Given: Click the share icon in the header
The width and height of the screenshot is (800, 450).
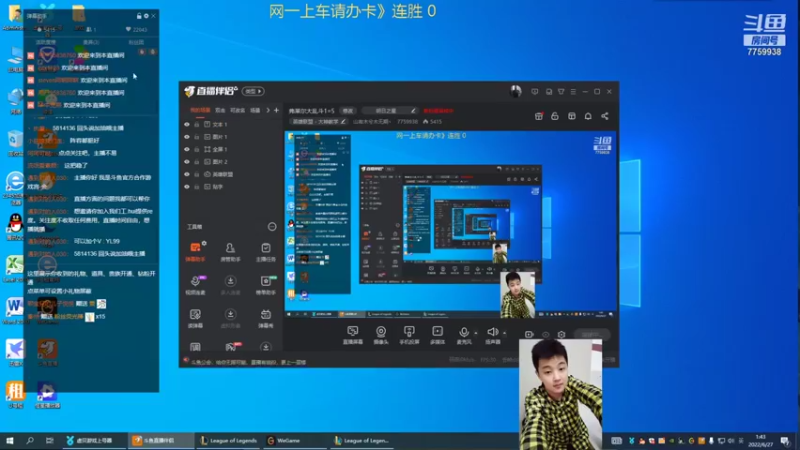Looking at the screenshot, I should click(x=605, y=116).
